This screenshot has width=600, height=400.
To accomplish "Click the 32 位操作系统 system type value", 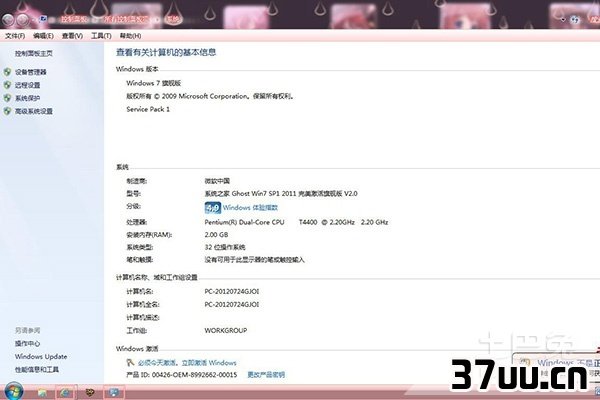I will [225, 247].
